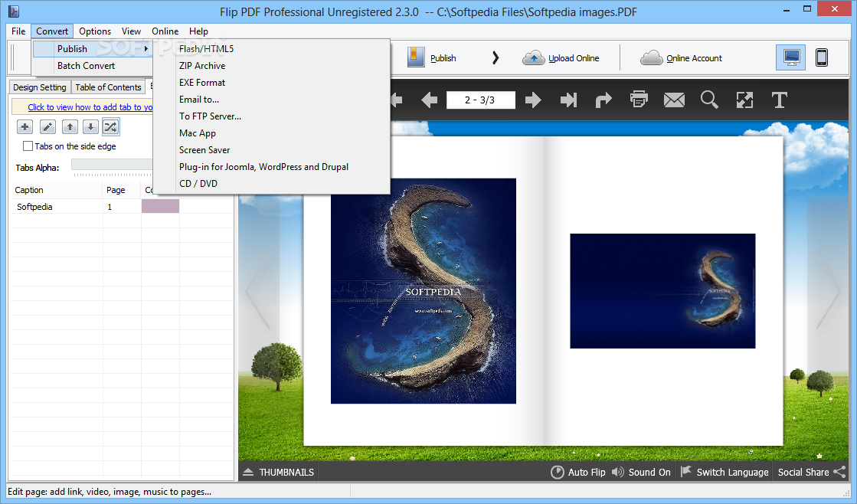This screenshot has height=504, width=857.
Task: Open search with magnifier icon
Action: pyautogui.click(x=709, y=100)
